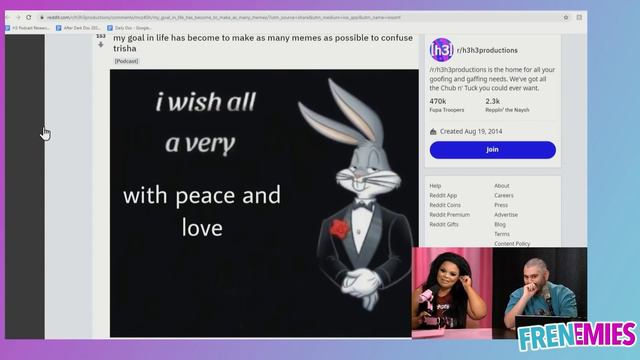
Task: Click the 470k Fupa Troopers count
Action: point(447,105)
